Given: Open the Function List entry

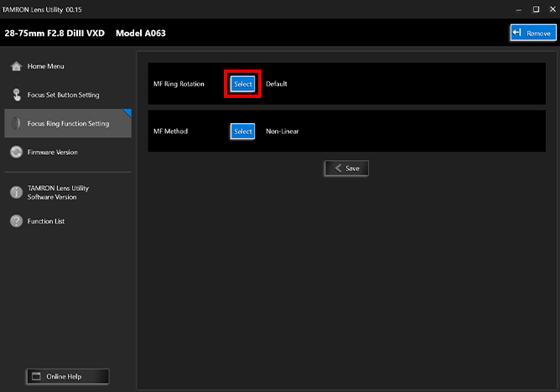Looking at the screenshot, I should tap(46, 221).
